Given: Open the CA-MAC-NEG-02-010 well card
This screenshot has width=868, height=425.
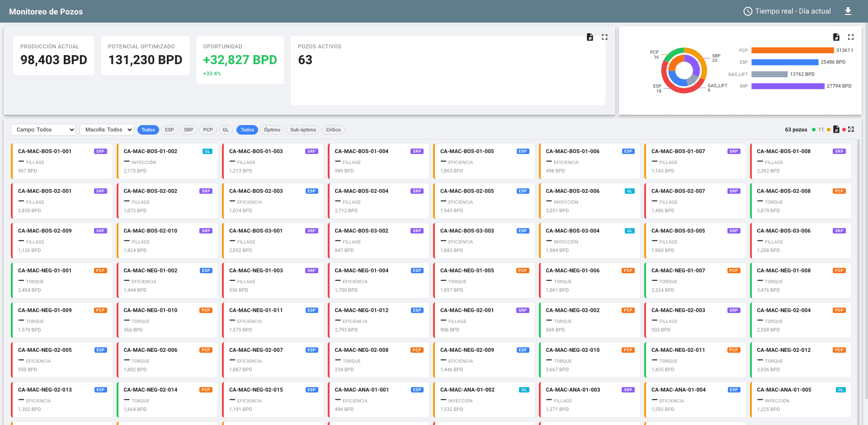Looking at the screenshot, I should (x=590, y=360).
